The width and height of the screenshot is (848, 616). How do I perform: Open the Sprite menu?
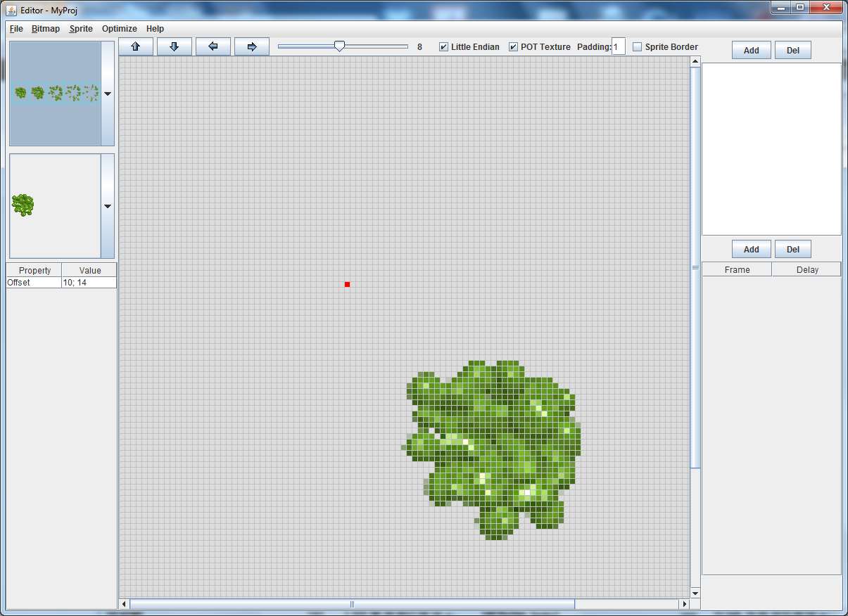[x=80, y=29]
